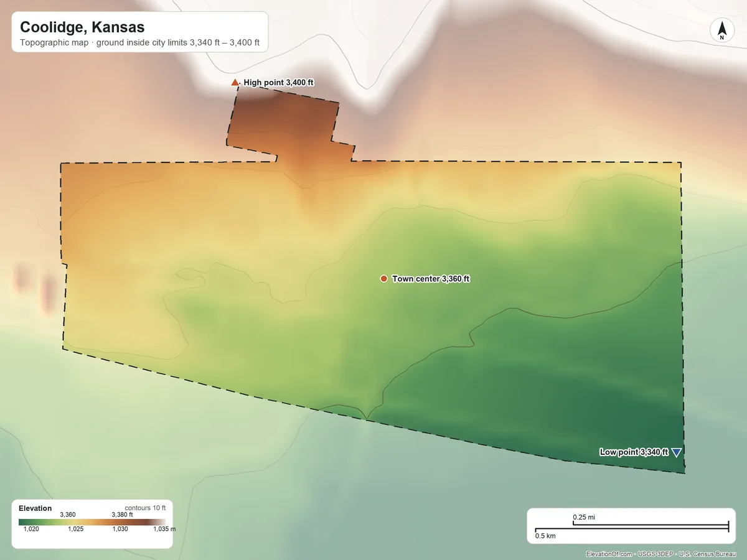Click the "Low point 3,340 ft" label
This screenshot has height=560, width=747.
click(634, 452)
